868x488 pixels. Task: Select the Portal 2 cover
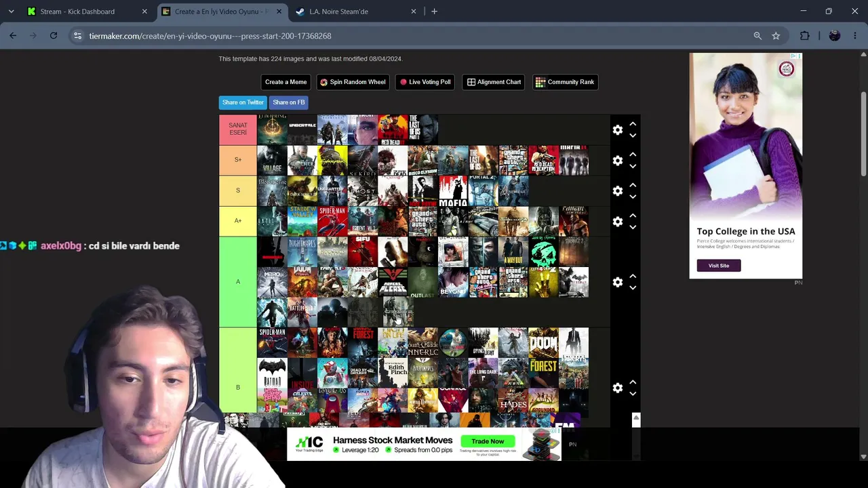[x=483, y=190]
